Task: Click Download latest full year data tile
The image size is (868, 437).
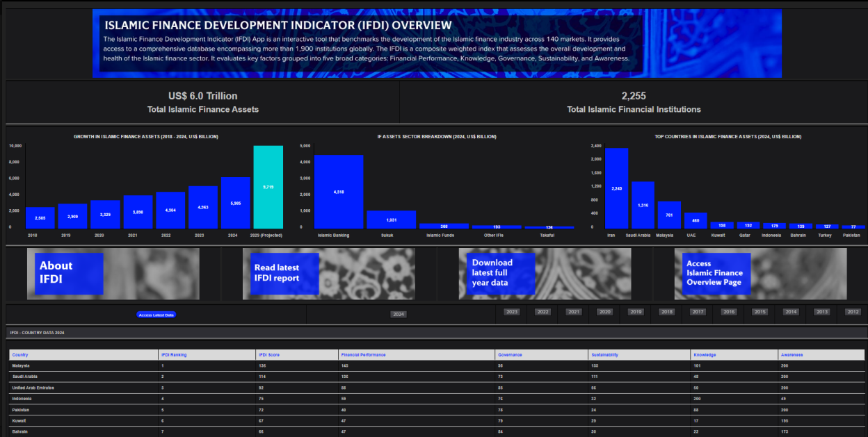Action: (x=500, y=273)
